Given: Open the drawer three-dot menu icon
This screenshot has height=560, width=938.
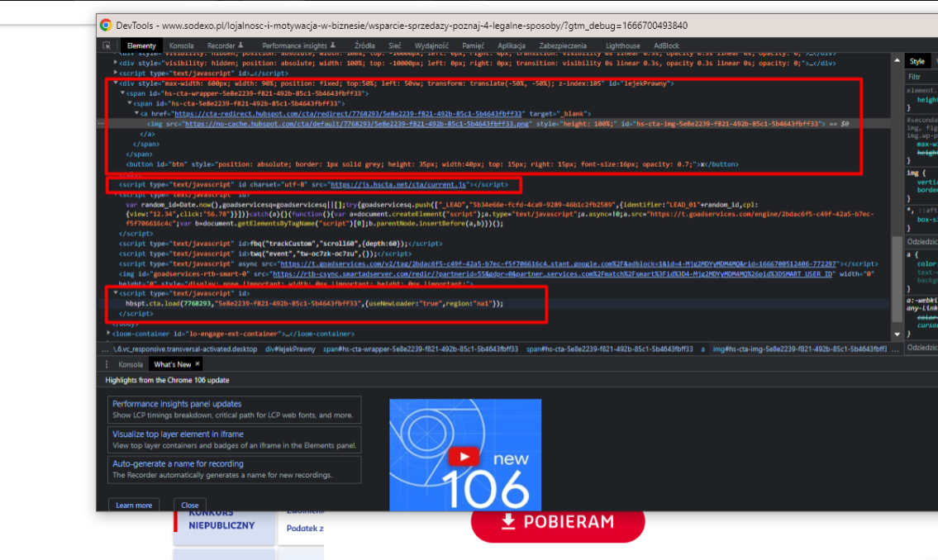Looking at the screenshot, I should (107, 364).
